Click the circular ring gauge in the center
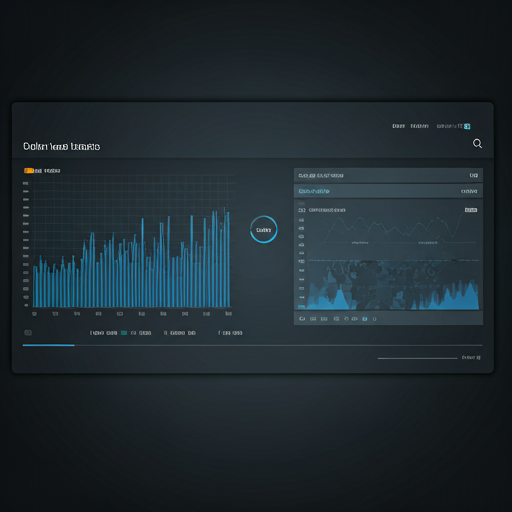Image resolution: width=512 pixels, height=512 pixels. coord(264,229)
